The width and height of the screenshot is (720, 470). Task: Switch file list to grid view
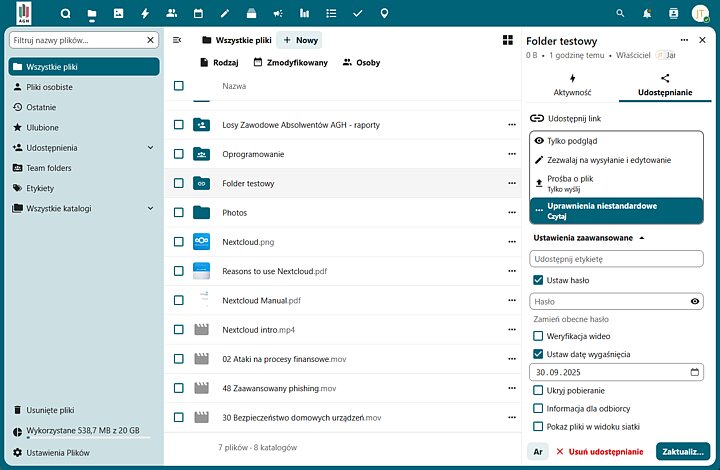coord(507,40)
